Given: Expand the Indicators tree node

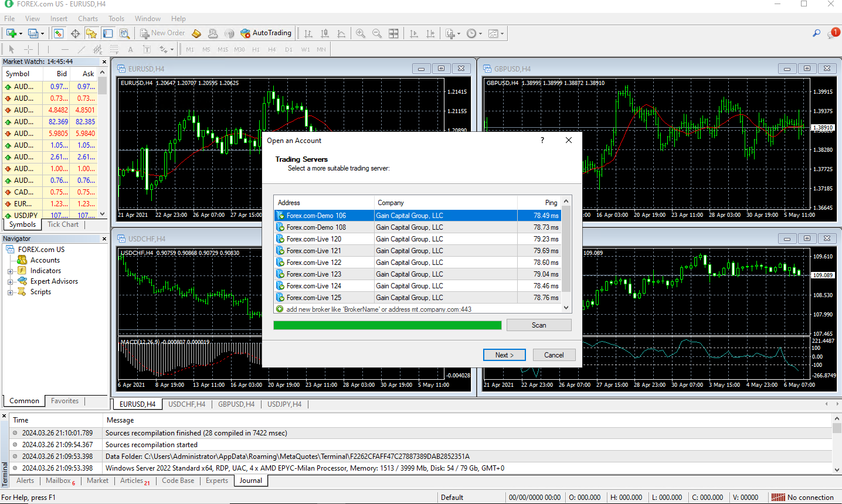Looking at the screenshot, I should [x=10, y=271].
